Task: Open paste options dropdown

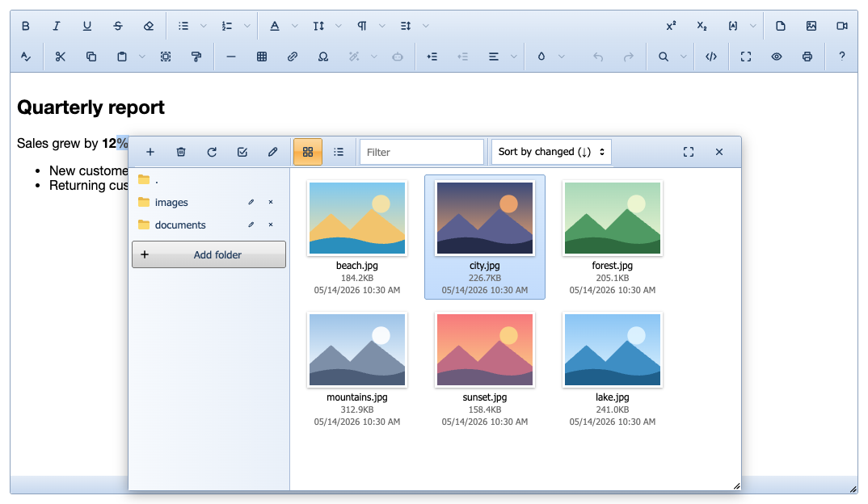Action: tap(141, 57)
